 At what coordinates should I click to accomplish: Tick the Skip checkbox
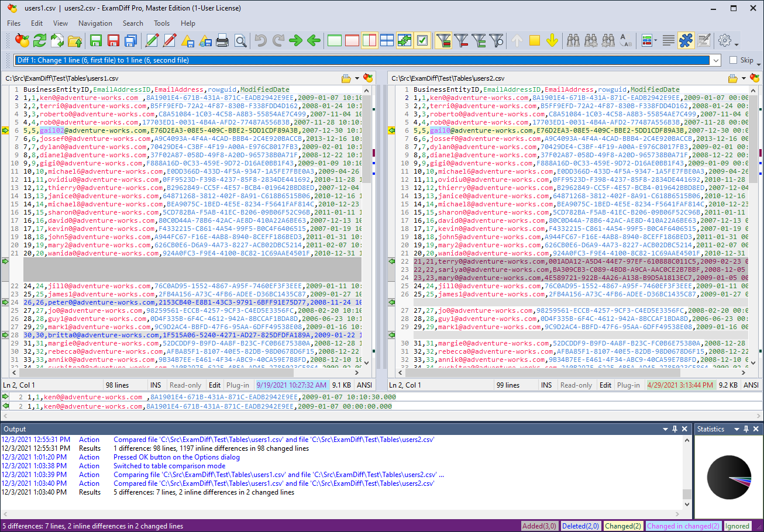pyautogui.click(x=733, y=60)
